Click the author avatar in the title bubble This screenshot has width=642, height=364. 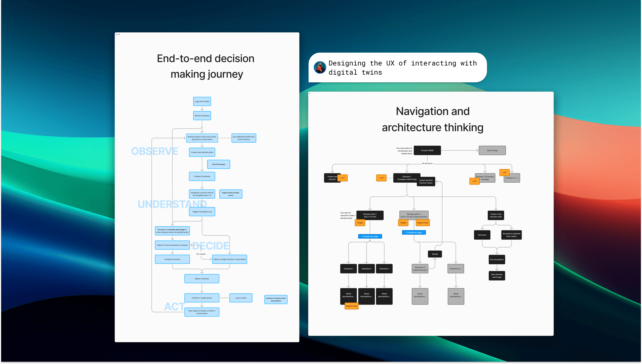point(320,67)
